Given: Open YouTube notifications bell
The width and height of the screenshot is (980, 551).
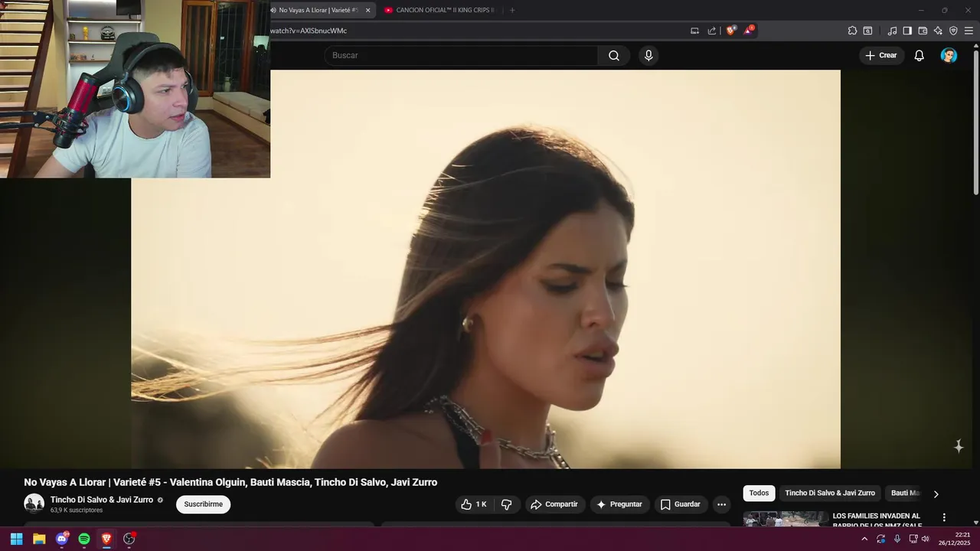Looking at the screenshot, I should pos(919,55).
